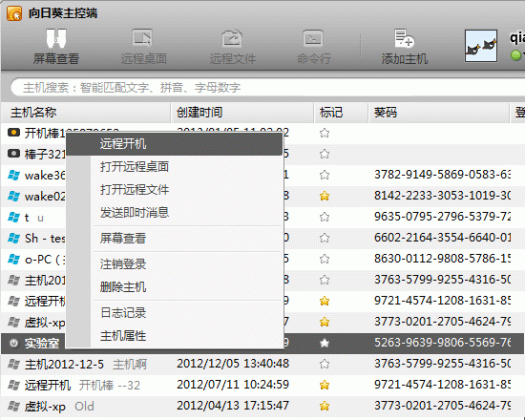Toggle star for 3782-9149 host row
Screen dimensions: 525x420
point(325,175)
